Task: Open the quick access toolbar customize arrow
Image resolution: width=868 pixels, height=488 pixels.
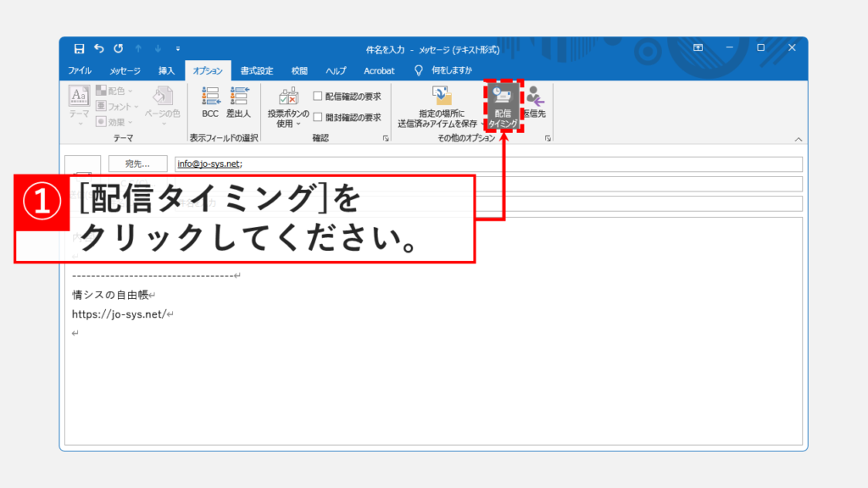Action: [x=178, y=48]
